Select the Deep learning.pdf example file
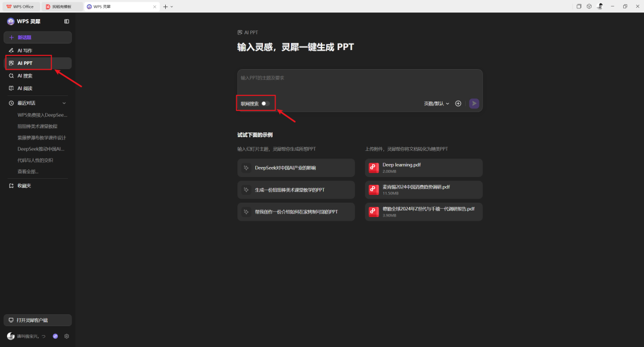Viewport: 644px width, 347px height. tap(424, 168)
